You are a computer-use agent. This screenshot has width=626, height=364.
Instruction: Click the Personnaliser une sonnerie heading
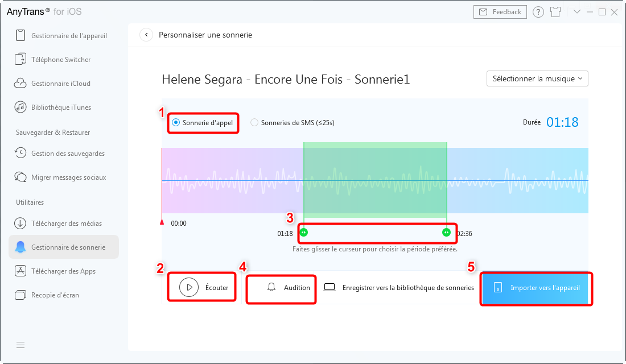pos(205,35)
